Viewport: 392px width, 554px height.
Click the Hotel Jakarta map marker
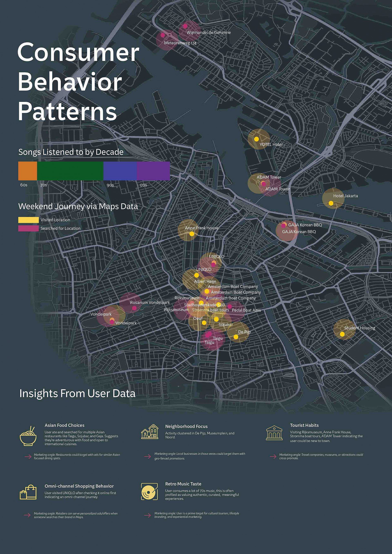(331, 203)
